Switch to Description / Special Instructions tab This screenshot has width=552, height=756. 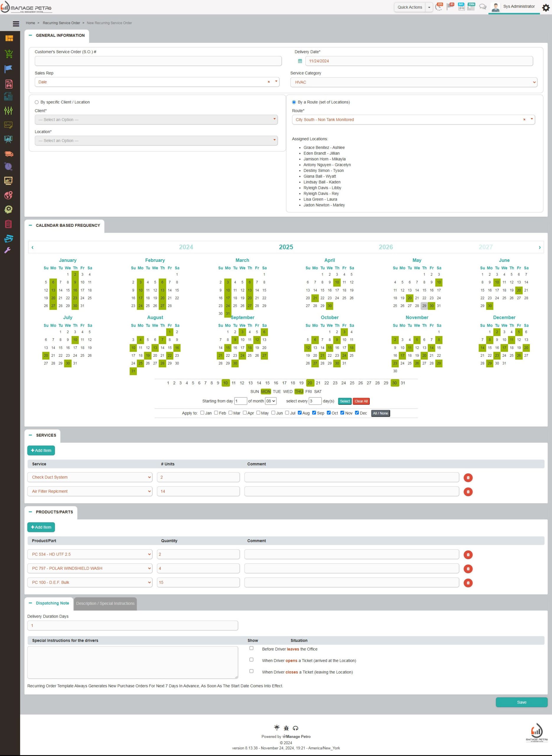[105, 603]
